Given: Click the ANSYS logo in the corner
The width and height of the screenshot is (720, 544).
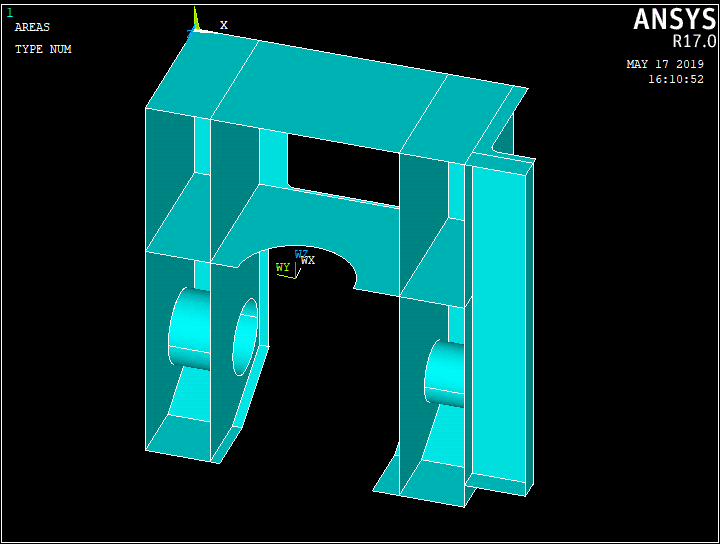Looking at the screenshot, I should coord(674,19).
